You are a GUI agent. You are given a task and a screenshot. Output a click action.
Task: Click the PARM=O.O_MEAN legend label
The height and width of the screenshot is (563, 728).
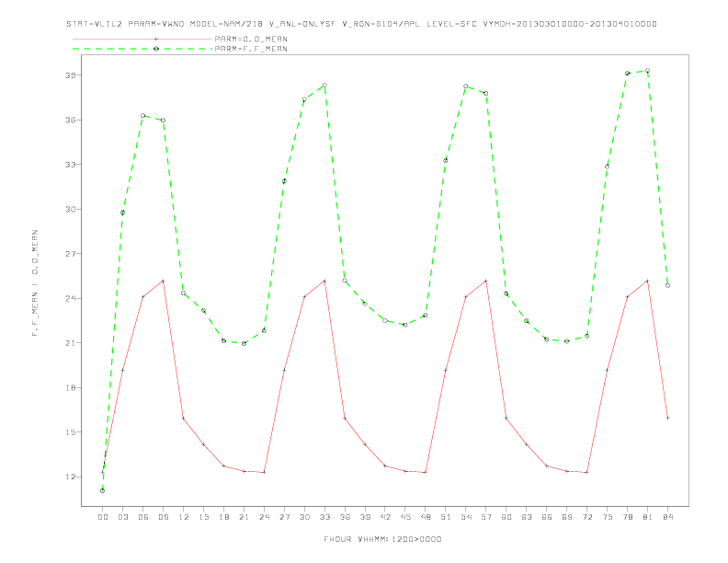[x=251, y=39]
